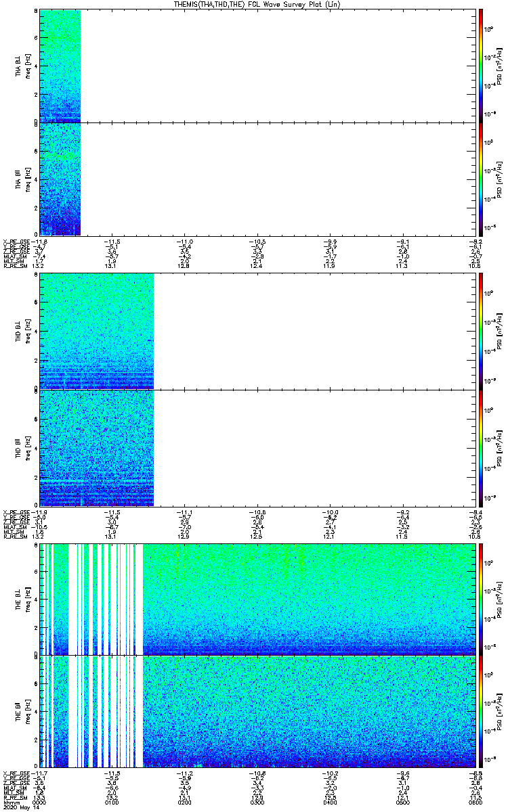Select the THE B-parallel spectrogram panel
The height and width of the screenshot is (812, 508).
coord(258,711)
